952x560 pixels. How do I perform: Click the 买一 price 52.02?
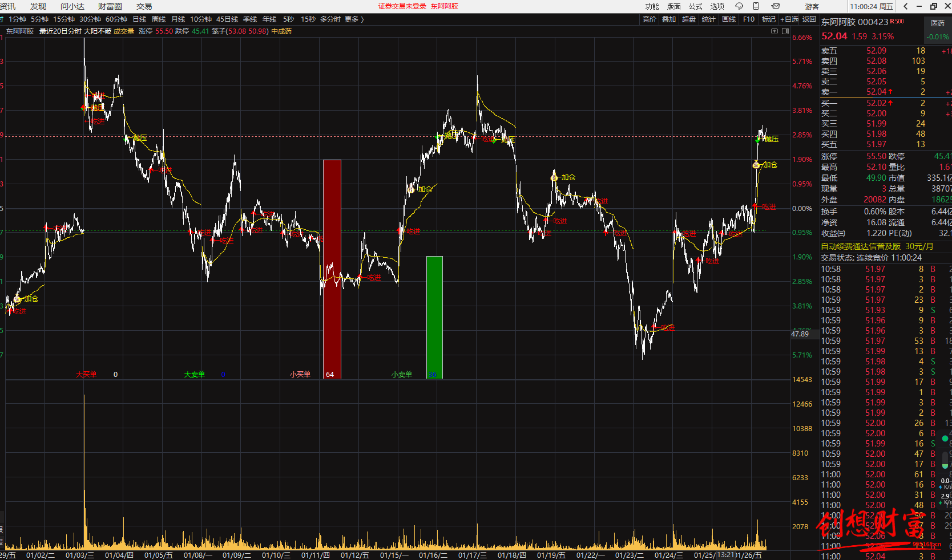click(x=877, y=103)
